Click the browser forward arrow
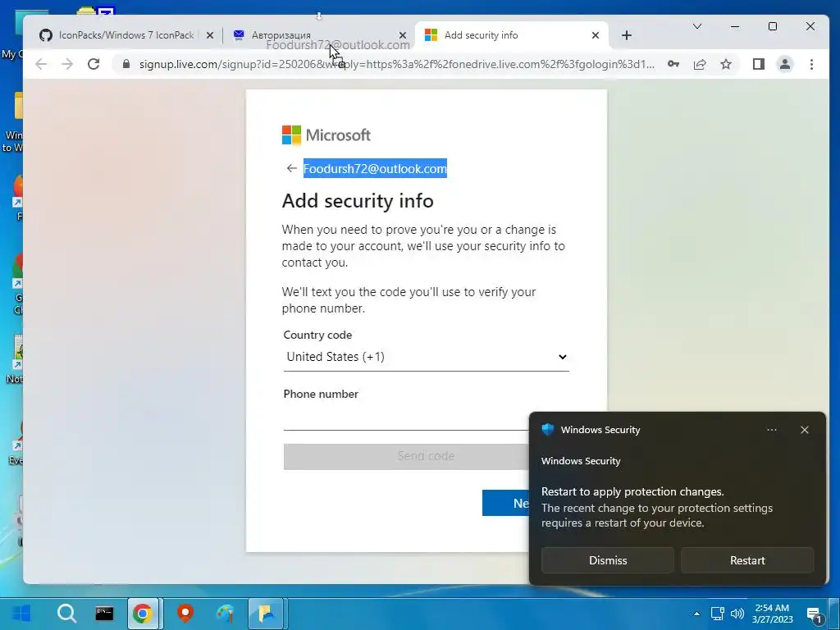This screenshot has height=630, width=840. (x=67, y=64)
